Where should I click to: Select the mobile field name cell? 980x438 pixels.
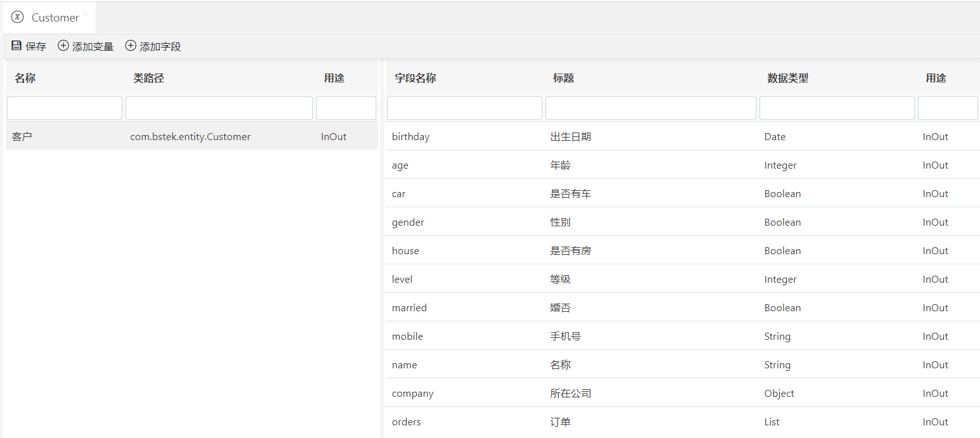(x=407, y=337)
